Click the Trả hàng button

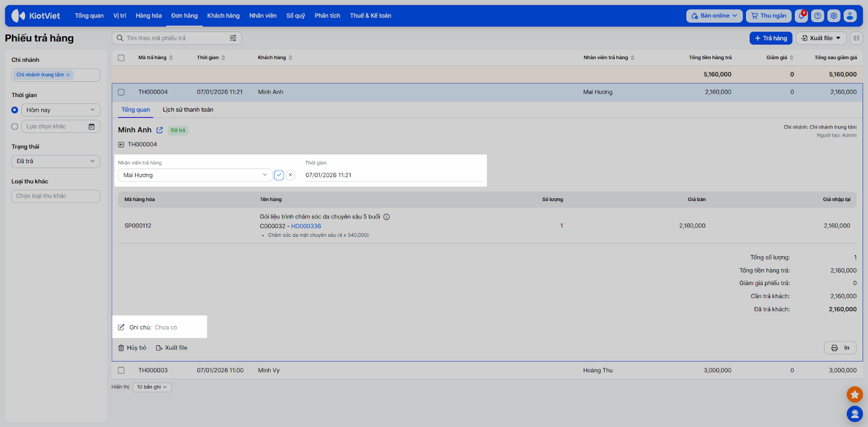pyautogui.click(x=771, y=38)
